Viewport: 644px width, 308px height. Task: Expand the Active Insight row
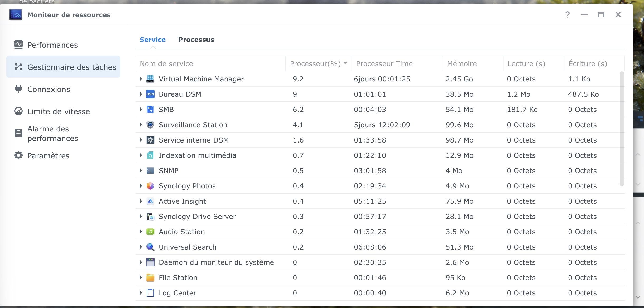tap(141, 201)
